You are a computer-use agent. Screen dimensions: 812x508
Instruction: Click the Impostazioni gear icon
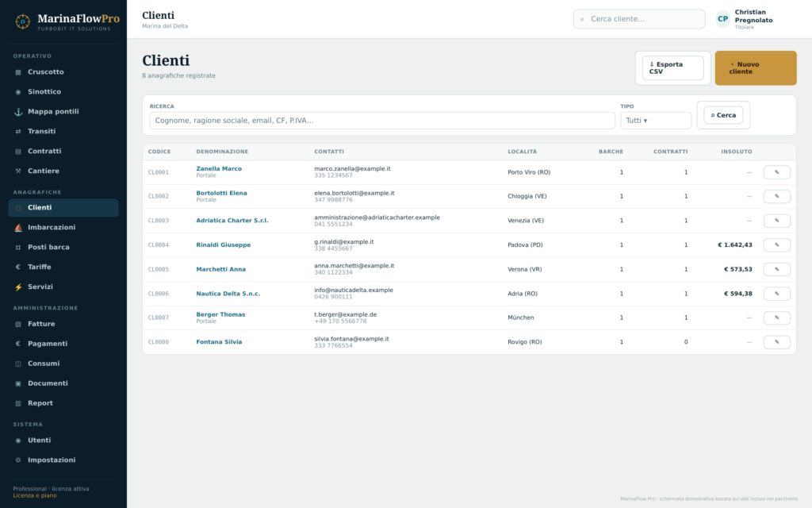click(18, 460)
